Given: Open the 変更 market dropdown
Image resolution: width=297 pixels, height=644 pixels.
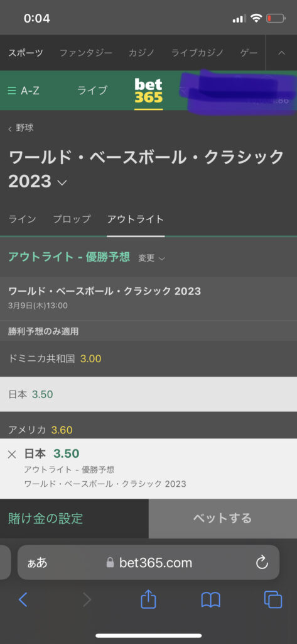Looking at the screenshot, I should pos(151,258).
